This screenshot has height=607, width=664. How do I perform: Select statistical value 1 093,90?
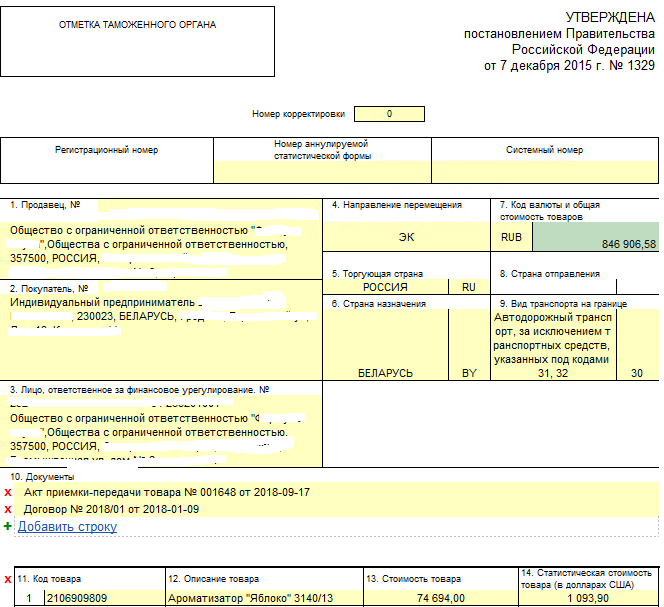click(x=588, y=599)
